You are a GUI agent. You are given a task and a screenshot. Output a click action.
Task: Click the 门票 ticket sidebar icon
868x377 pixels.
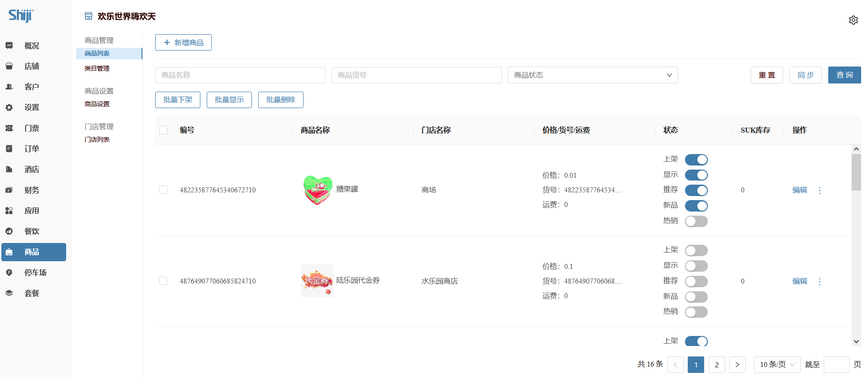pos(9,128)
